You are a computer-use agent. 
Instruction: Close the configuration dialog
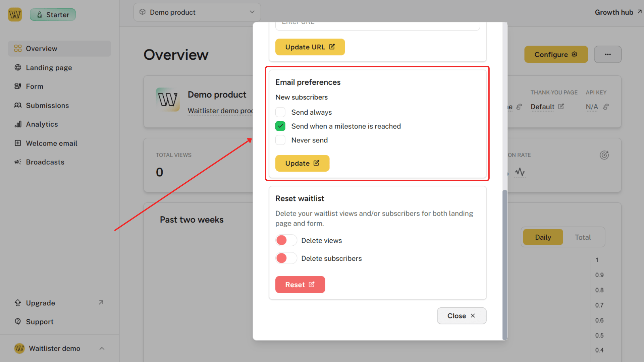462,316
